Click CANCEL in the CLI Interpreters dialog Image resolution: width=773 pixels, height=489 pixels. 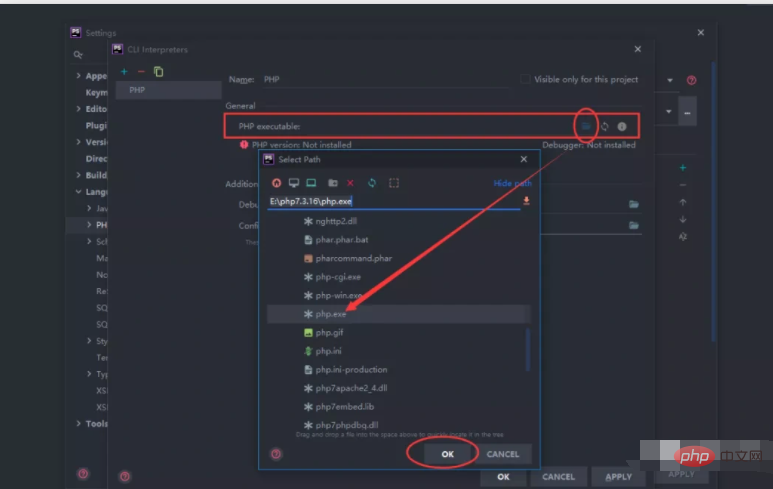click(559, 477)
